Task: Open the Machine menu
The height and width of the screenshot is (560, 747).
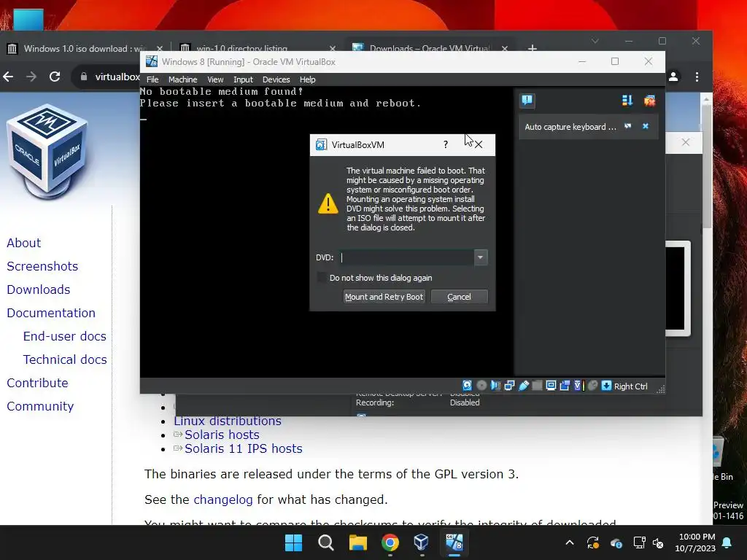Action: [x=182, y=79]
